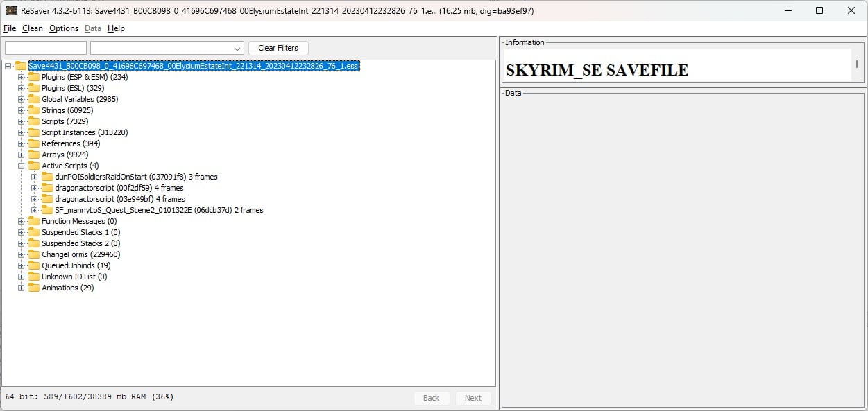
Task: Click the Scripts (7329) folder icon
Action: [33, 121]
